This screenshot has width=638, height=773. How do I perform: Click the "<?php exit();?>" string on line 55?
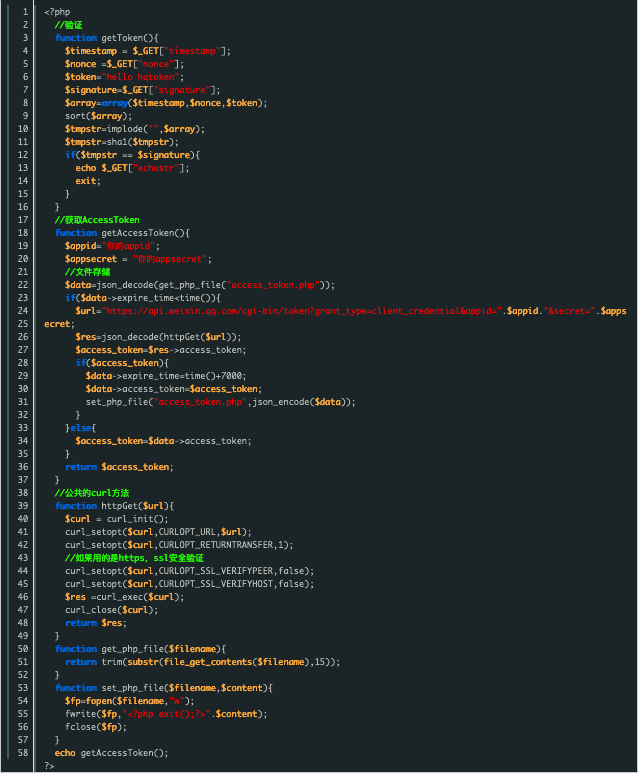coord(166,714)
